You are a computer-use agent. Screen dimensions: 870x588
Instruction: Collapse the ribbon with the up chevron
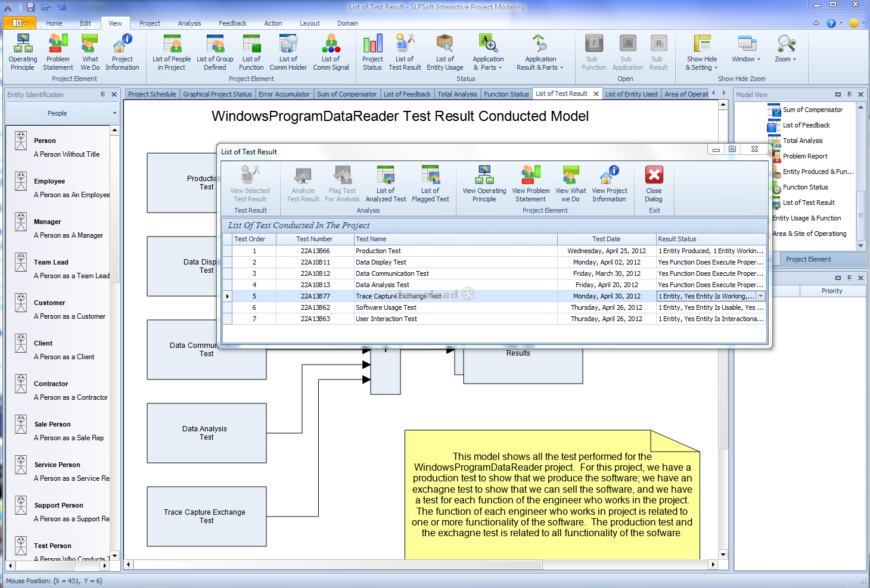point(816,23)
